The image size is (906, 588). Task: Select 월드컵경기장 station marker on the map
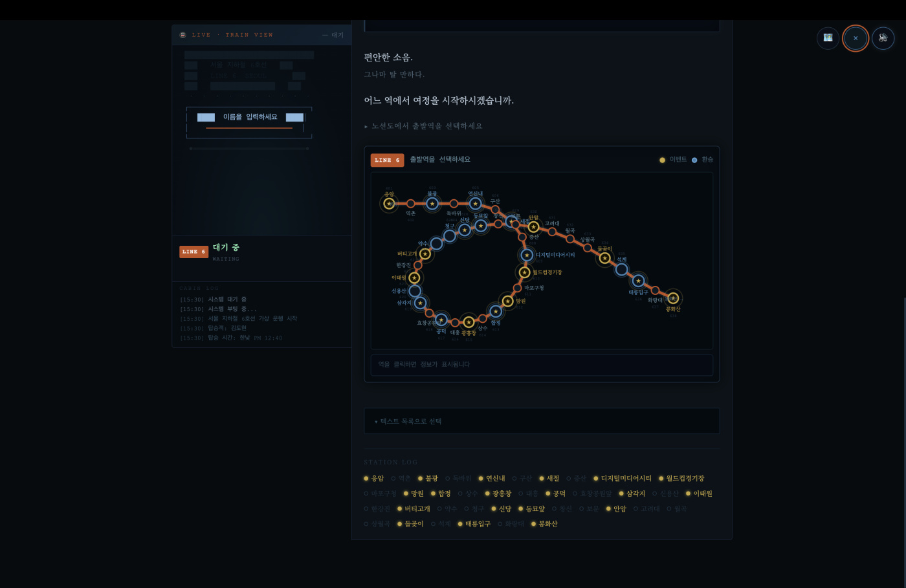click(525, 272)
